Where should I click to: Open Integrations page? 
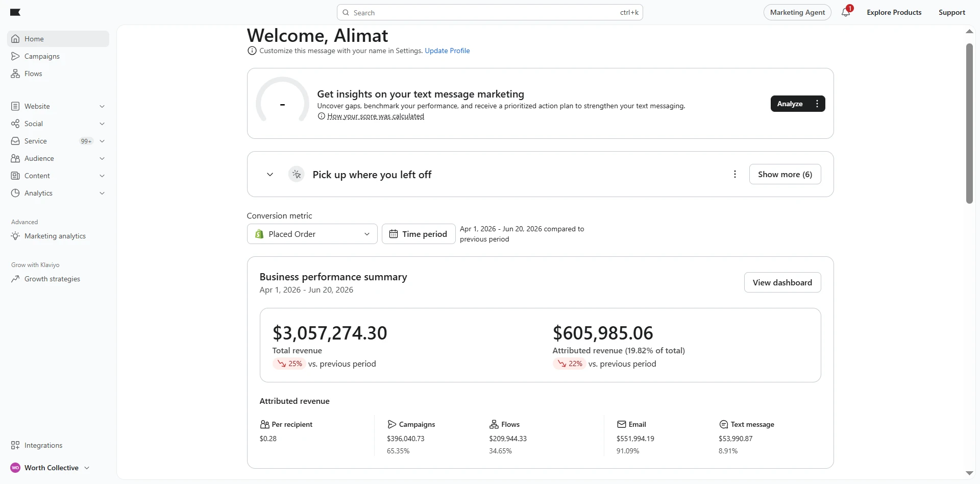tap(58, 445)
